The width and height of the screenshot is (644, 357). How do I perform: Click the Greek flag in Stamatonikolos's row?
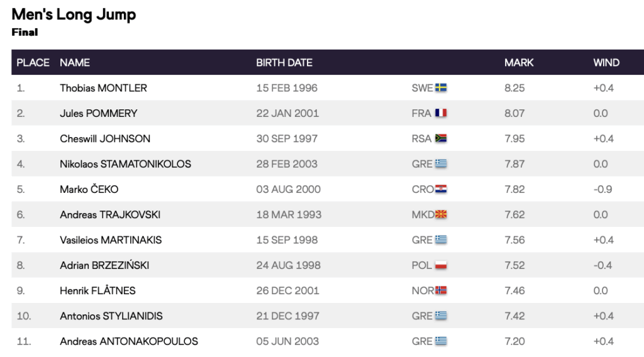point(440,164)
